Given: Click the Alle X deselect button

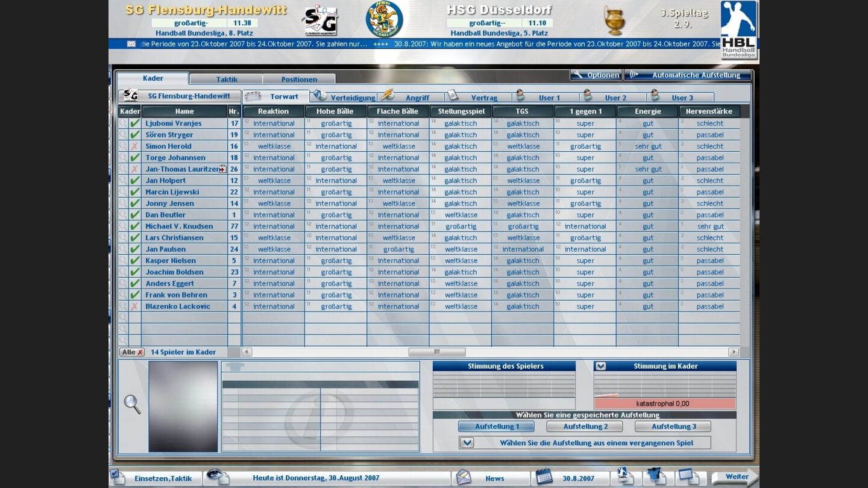Looking at the screenshot, I should [x=132, y=352].
